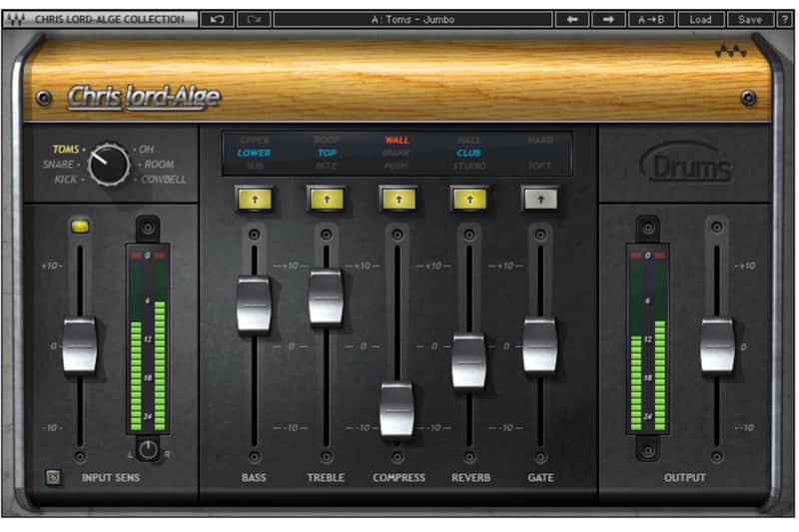Select ROOM on the drum type selector

tap(159, 164)
